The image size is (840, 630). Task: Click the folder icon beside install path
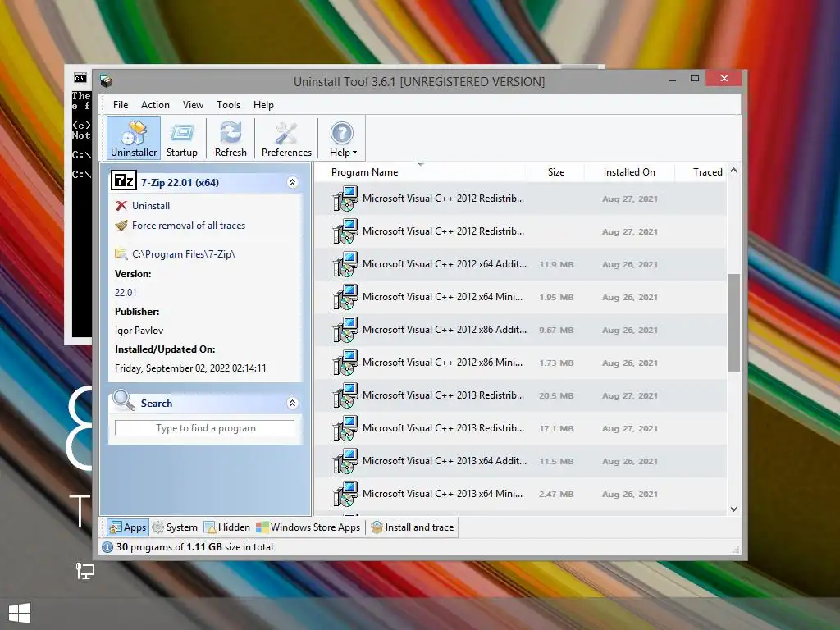(x=121, y=254)
